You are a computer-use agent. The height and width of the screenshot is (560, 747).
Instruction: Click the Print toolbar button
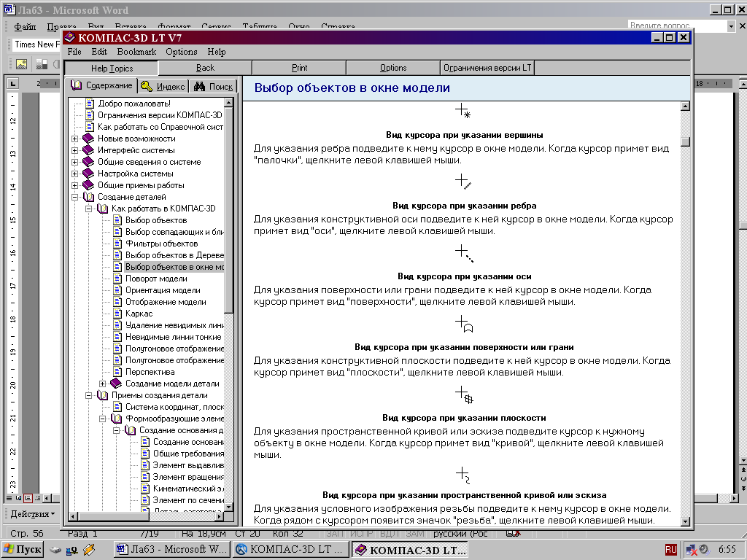tap(299, 68)
